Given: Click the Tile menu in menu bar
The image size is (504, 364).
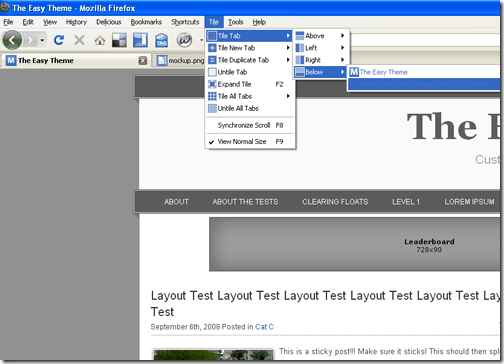Looking at the screenshot, I should click(214, 22).
